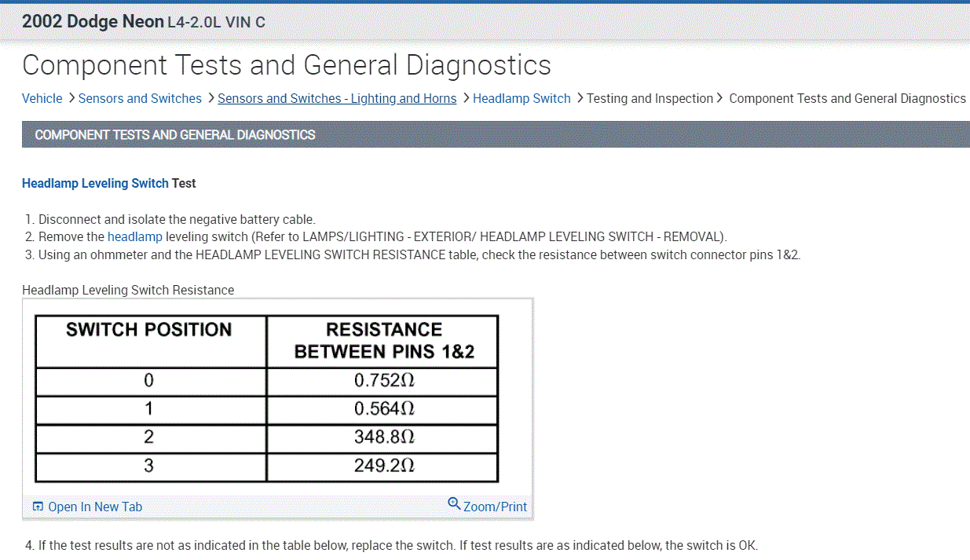Click the Zoom/Print magnifier icon

tap(454, 503)
